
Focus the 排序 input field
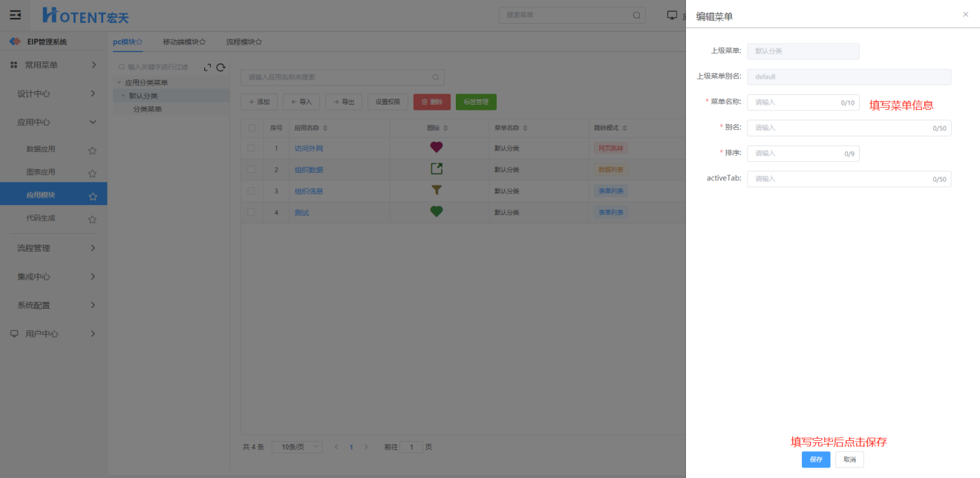pyautogui.click(x=803, y=154)
